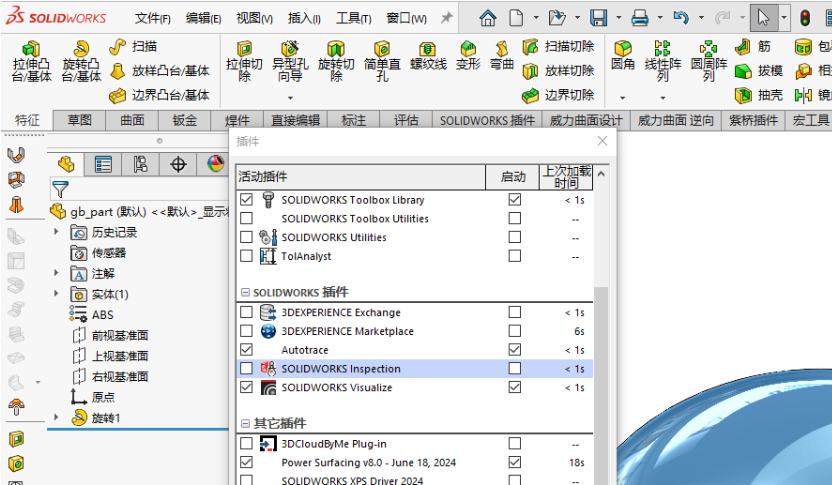832x485 pixels.
Task: Click the New document icon
Action: click(x=516, y=19)
